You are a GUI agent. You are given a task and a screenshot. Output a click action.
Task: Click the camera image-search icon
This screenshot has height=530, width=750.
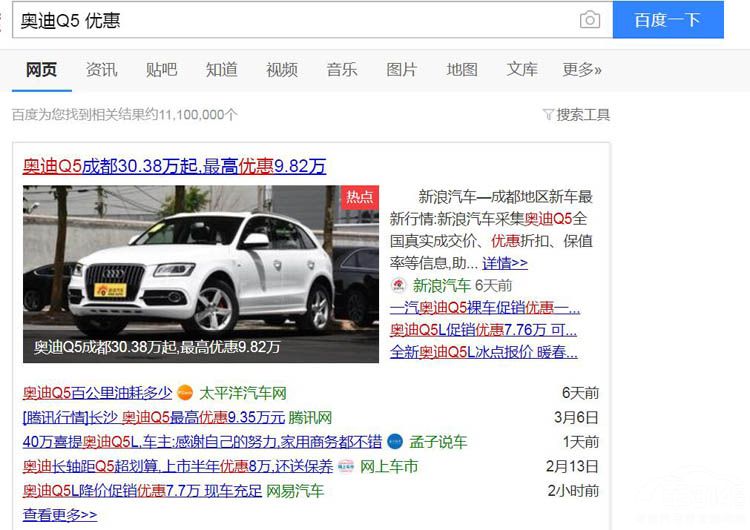click(x=590, y=20)
